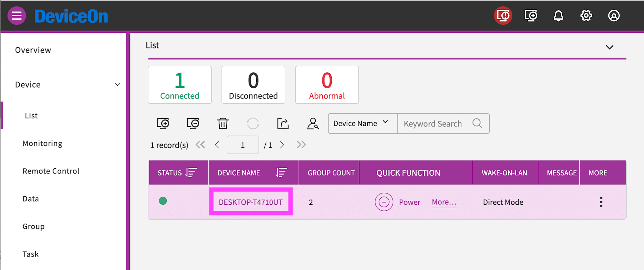The width and height of the screenshot is (644, 270).
Task: Open Group in the sidebar
Action: tap(33, 227)
